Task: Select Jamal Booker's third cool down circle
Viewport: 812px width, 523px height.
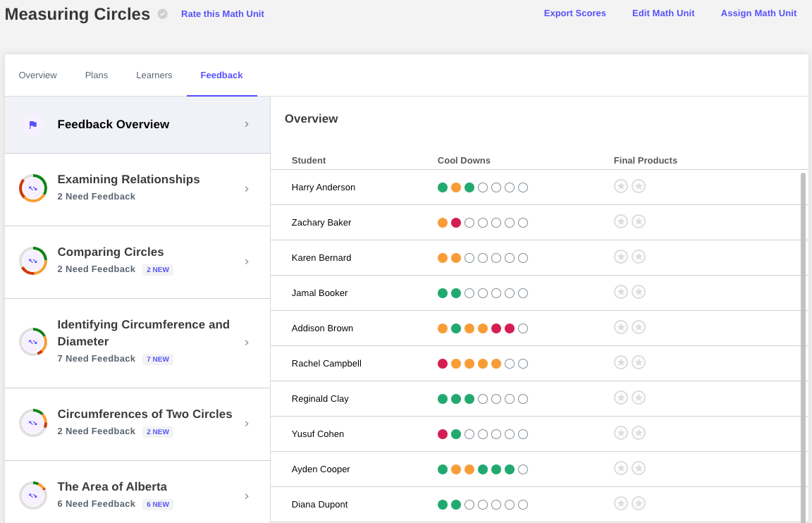Action: coord(469,293)
